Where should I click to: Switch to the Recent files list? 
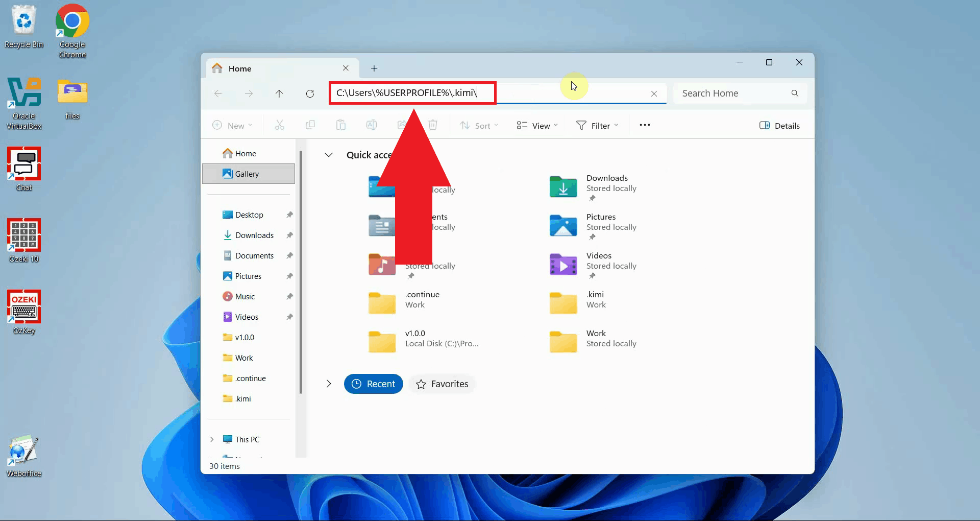coord(374,384)
